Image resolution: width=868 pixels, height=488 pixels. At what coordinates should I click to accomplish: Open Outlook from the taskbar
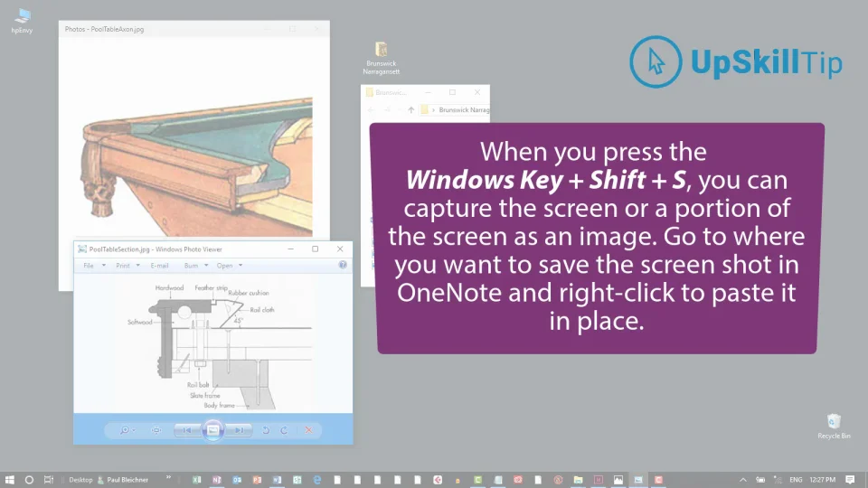237,480
